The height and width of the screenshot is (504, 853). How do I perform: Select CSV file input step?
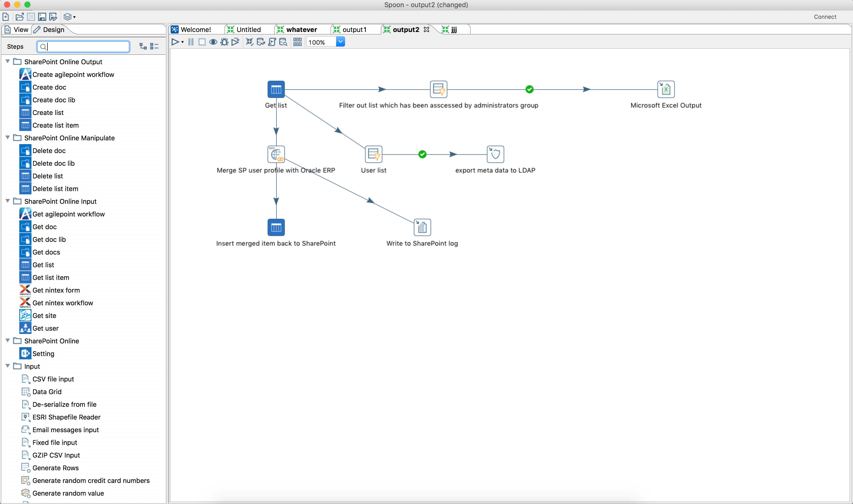(47, 379)
